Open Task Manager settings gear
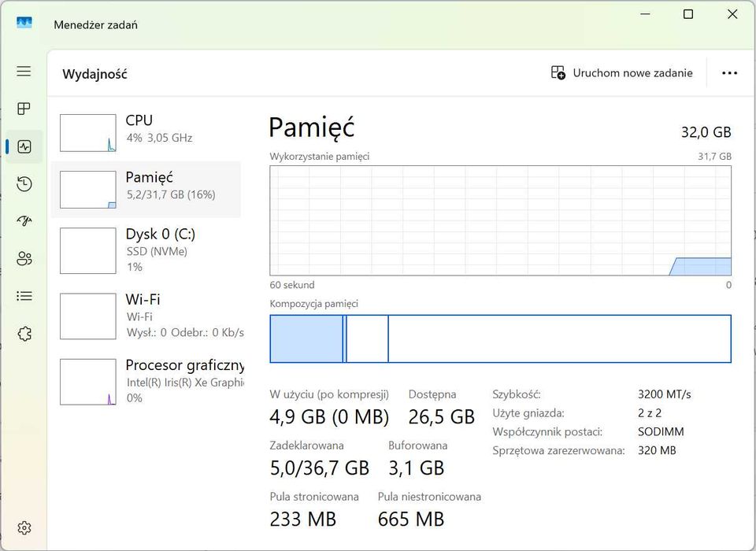Screen dimensions: 756x551 click(24, 527)
